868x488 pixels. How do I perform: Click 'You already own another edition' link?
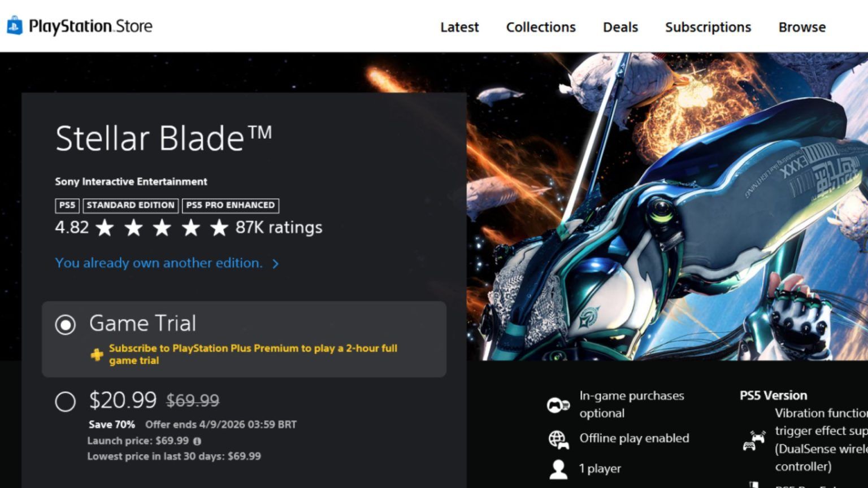[159, 263]
